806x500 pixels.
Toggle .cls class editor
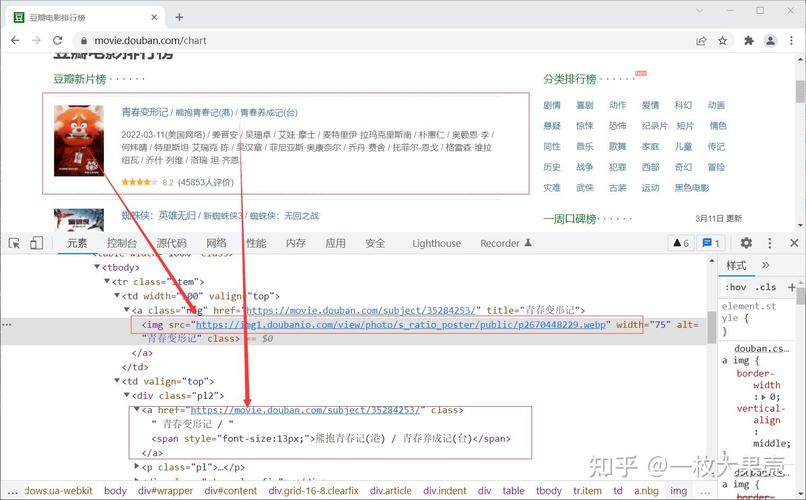tap(766, 287)
